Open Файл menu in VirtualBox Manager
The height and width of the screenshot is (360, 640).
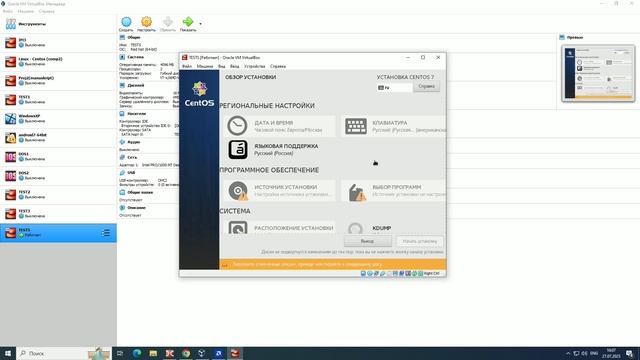7,11
